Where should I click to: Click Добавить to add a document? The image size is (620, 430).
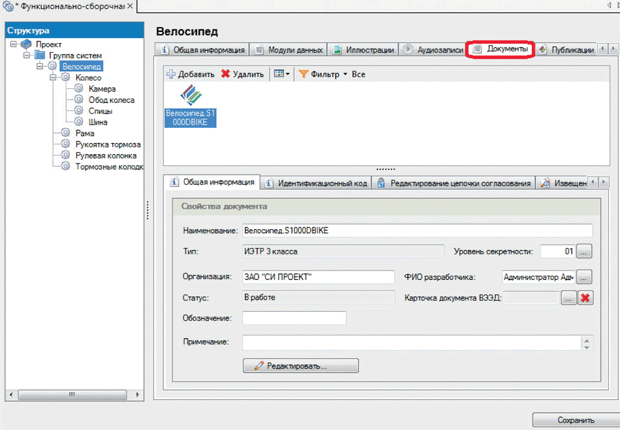pos(191,74)
